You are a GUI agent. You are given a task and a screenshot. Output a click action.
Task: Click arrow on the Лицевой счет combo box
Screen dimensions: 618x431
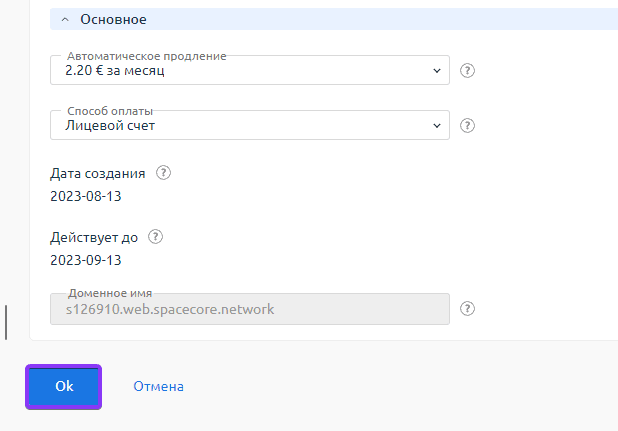(x=436, y=126)
